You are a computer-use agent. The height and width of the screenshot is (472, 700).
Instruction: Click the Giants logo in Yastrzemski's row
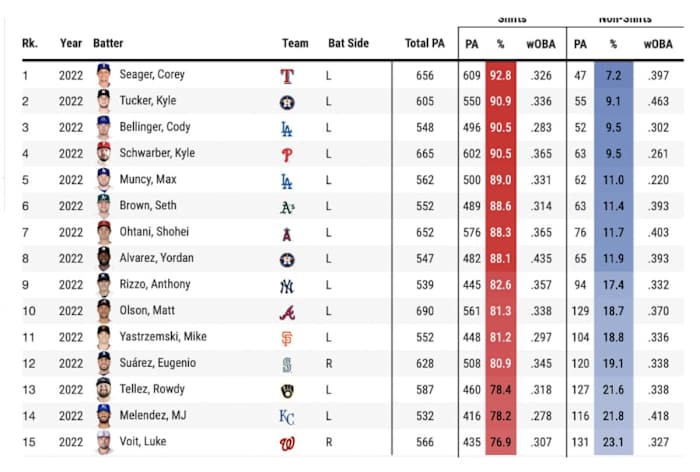[288, 337]
